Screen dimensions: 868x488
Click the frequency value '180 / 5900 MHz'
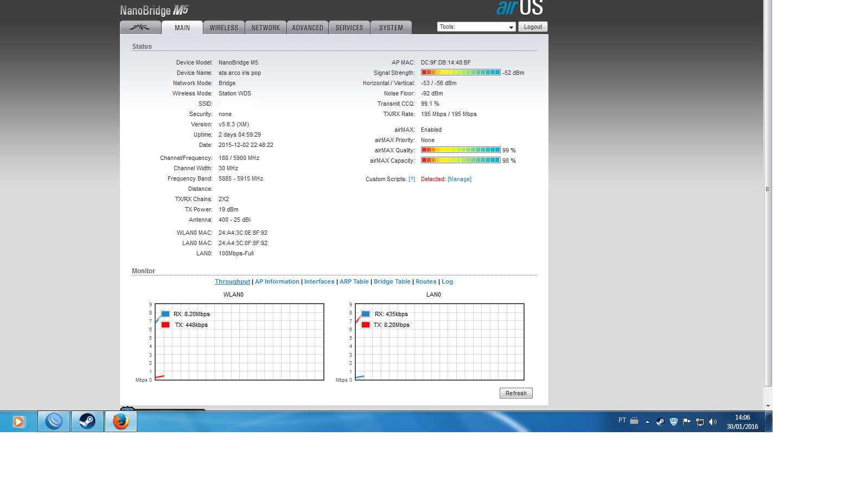pyautogui.click(x=239, y=158)
